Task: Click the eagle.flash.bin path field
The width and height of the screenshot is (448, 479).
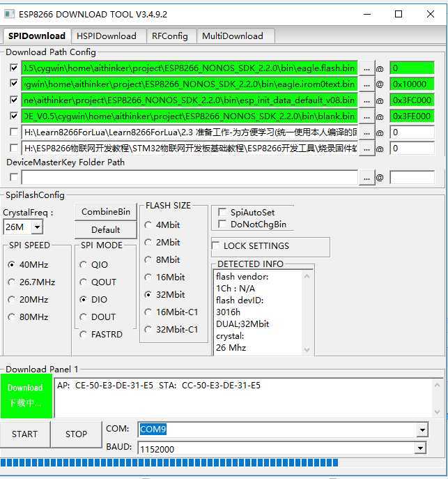Action: (x=190, y=68)
